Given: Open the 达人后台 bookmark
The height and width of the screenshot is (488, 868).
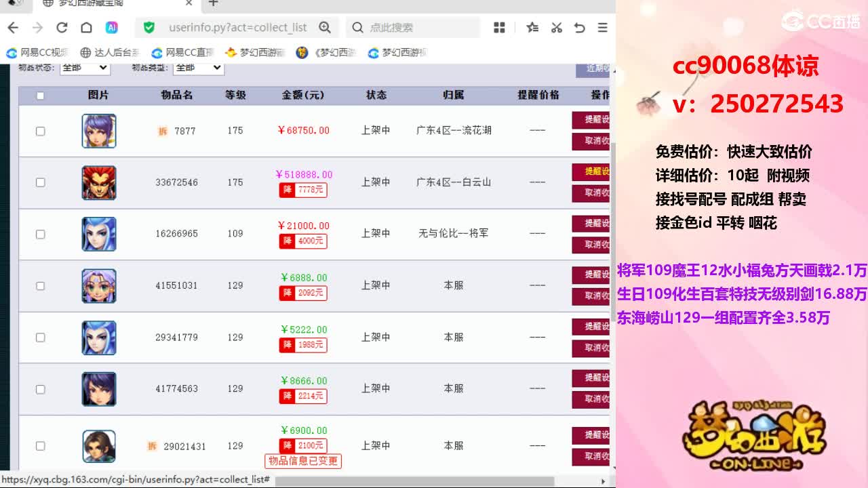Looking at the screenshot, I should tap(110, 52).
